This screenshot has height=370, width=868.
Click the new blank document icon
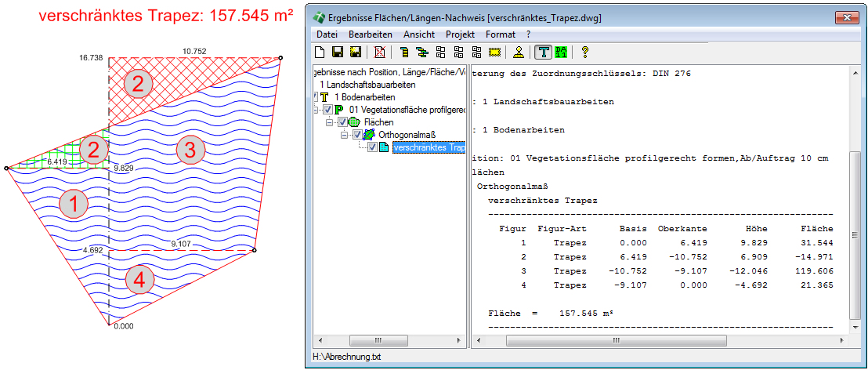319,53
